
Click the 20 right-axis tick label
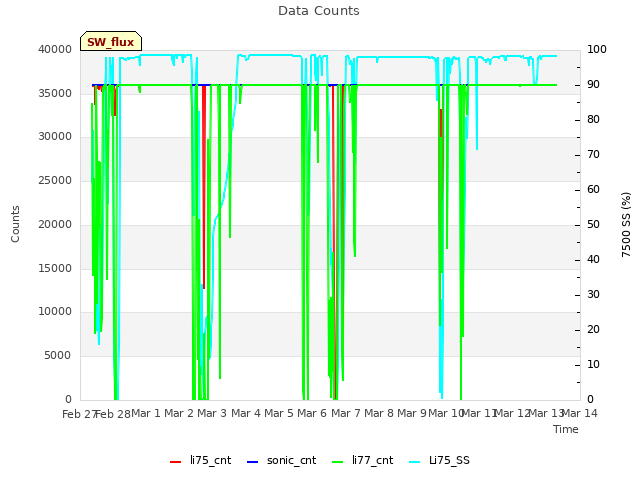[593, 329]
